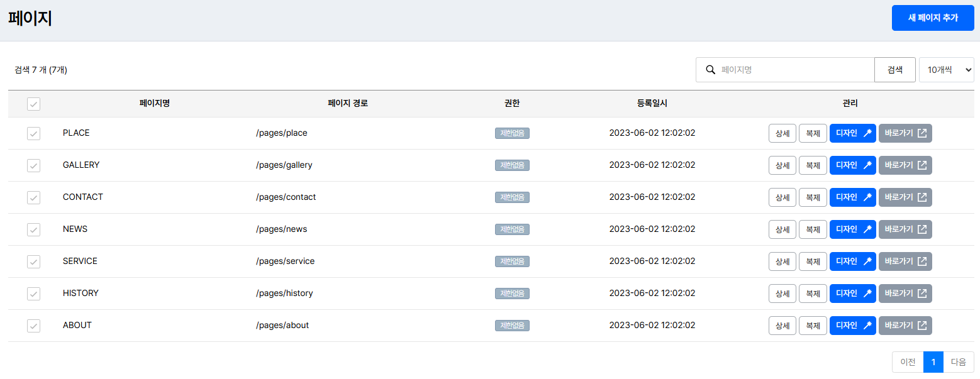The image size is (980, 379).
Task: Click the 디자인 wand icon for CONTACT
Action: click(x=867, y=197)
